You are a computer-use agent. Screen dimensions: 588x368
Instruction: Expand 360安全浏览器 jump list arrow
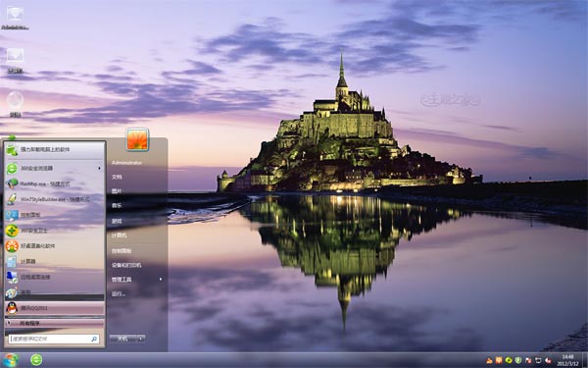99,168
